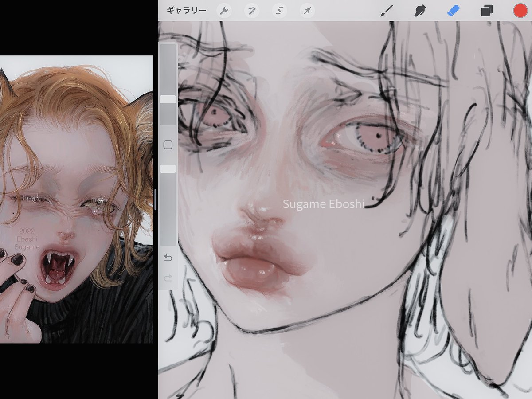The height and width of the screenshot is (399, 532).
Task: Open the Actions wrench menu
Action: coord(224,11)
